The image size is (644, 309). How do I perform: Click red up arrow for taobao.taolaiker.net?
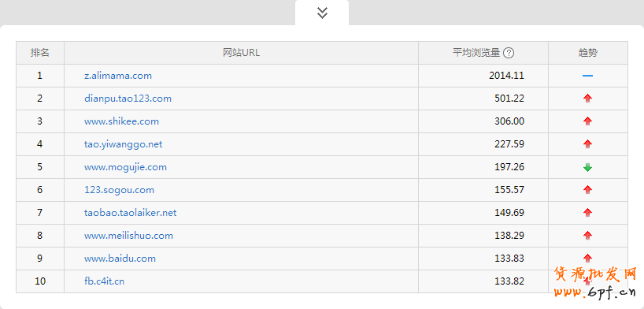(588, 213)
